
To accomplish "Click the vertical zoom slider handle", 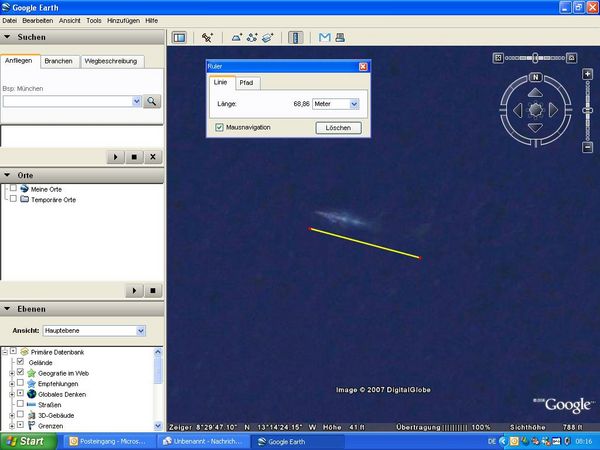I will click(587, 110).
